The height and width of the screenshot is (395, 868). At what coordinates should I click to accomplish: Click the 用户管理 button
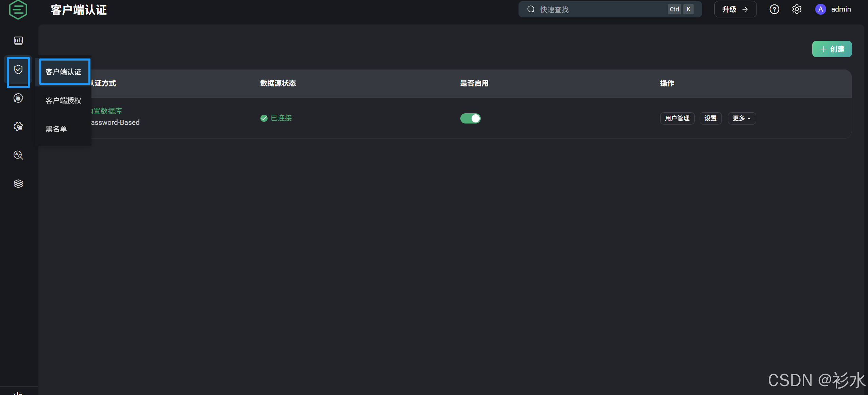(677, 118)
